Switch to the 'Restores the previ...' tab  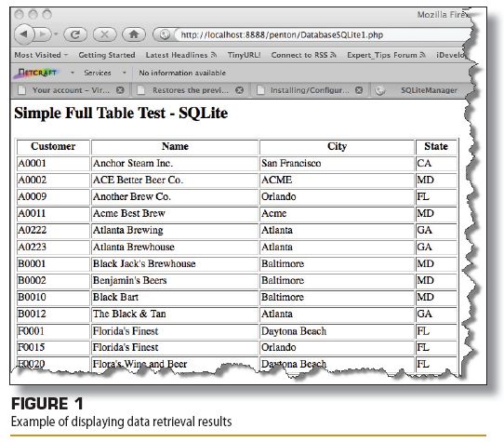[x=190, y=90]
